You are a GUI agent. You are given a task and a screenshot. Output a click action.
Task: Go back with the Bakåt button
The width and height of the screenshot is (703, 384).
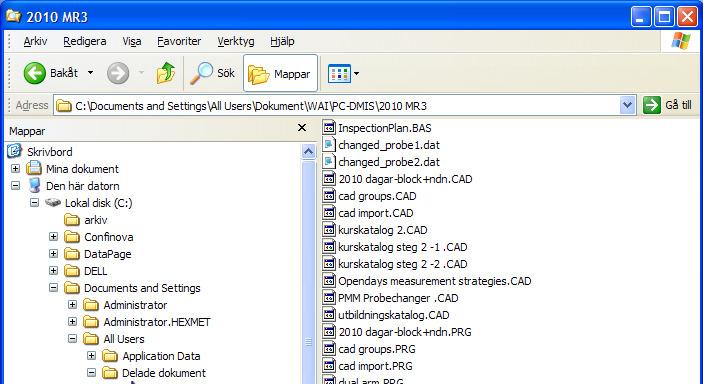(x=50, y=73)
